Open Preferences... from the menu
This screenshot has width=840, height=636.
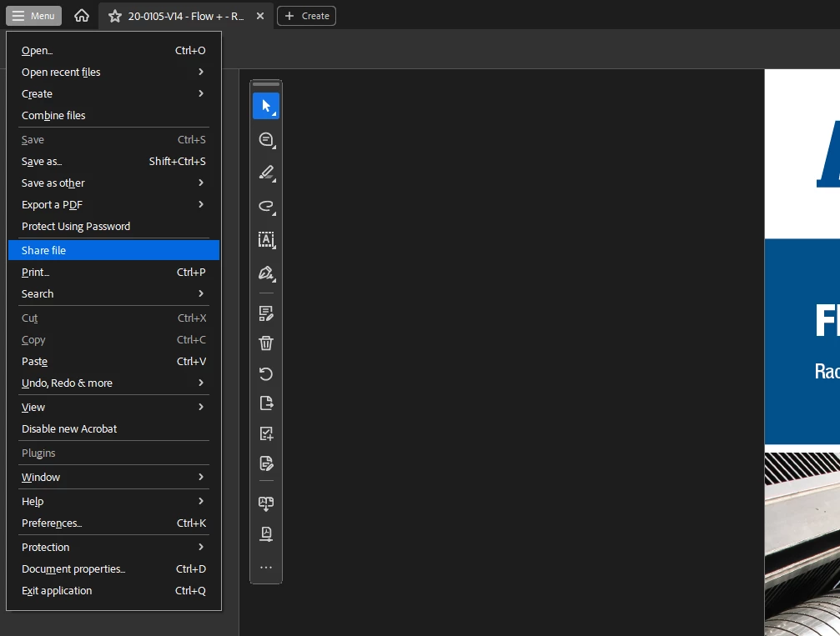(x=113, y=523)
